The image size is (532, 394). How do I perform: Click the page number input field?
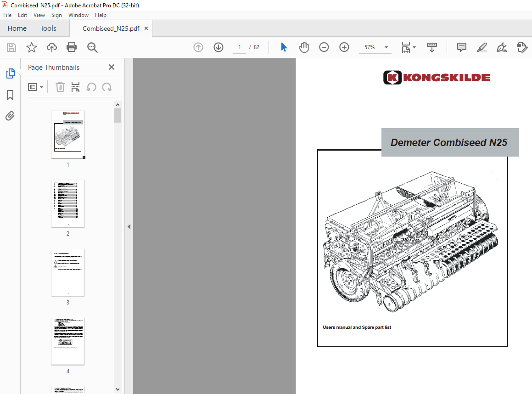point(240,47)
